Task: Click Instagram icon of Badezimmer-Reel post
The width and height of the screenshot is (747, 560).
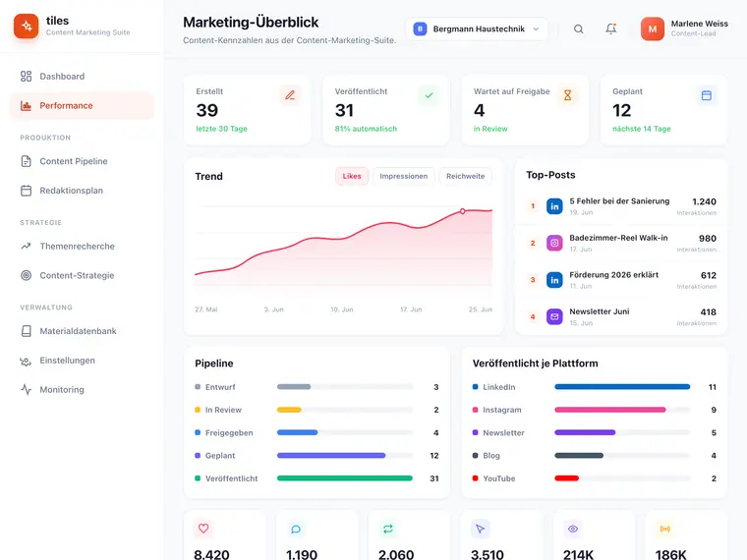Action: coord(554,243)
